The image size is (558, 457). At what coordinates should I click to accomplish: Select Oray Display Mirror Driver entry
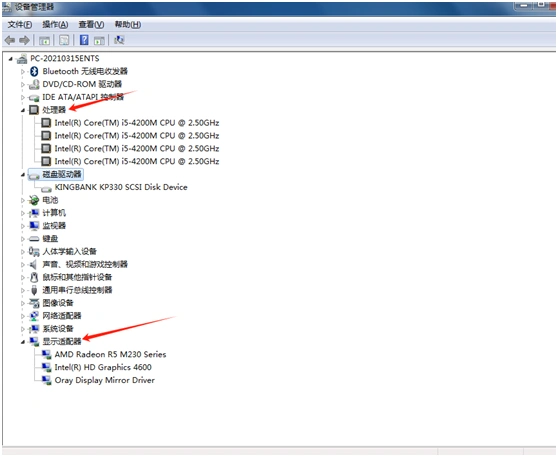click(x=105, y=380)
